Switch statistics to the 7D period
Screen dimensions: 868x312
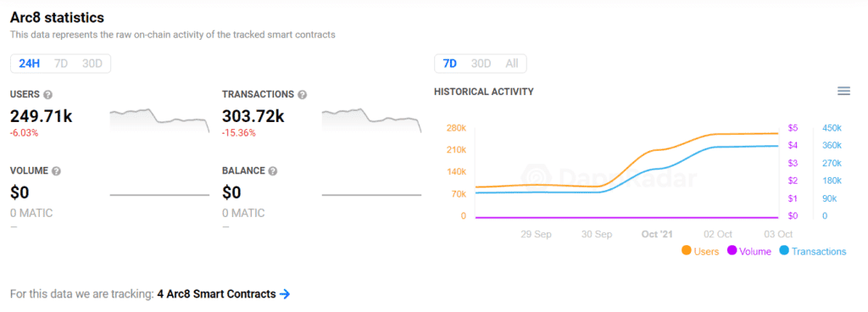pyautogui.click(x=61, y=64)
